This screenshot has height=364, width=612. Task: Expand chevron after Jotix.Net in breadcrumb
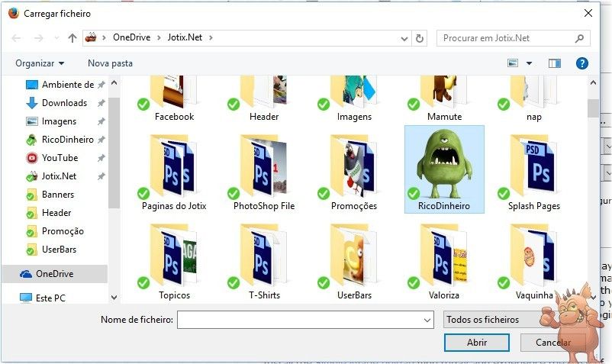211,38
